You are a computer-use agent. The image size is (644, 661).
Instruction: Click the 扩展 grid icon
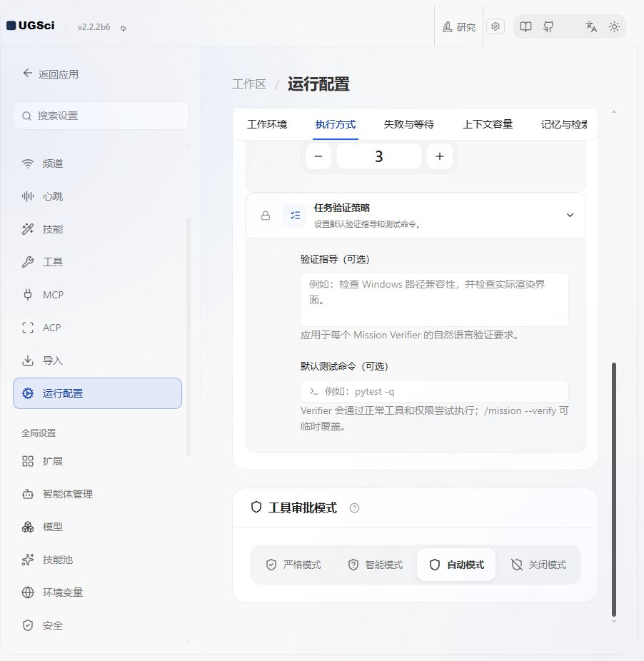pyautogui.click(x=28, y=461)
